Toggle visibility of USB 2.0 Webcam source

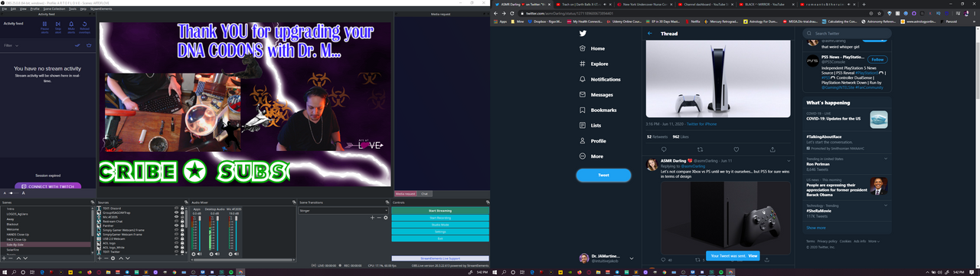pos(176,238)
